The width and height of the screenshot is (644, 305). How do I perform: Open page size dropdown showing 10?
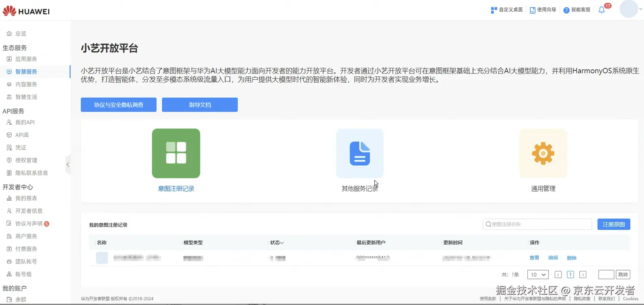point(538,275)
